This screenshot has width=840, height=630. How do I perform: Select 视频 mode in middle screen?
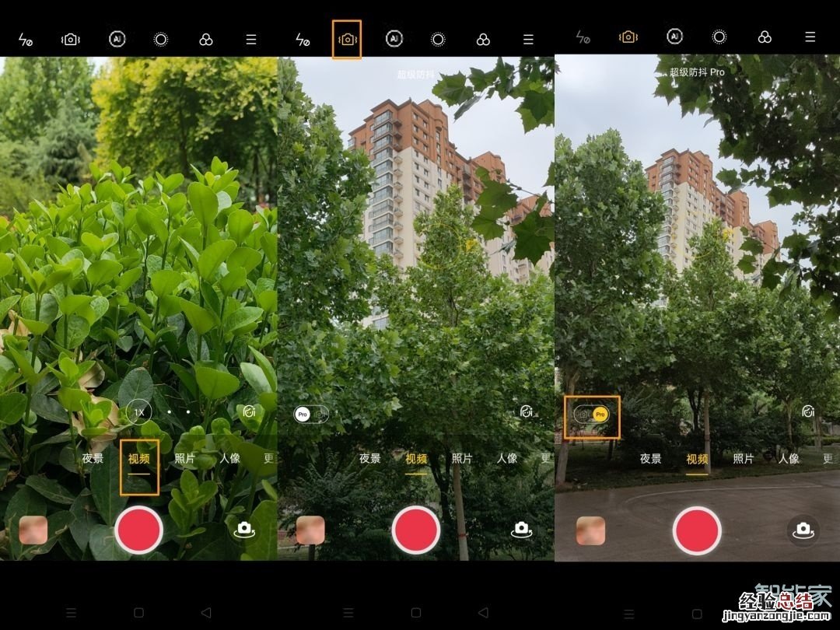(415, 459)
